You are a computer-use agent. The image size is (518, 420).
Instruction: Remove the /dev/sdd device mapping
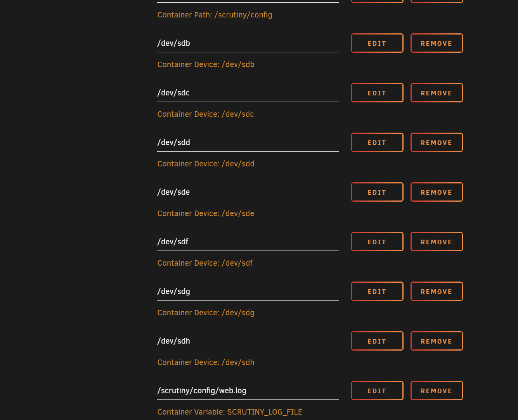(436, 142)
